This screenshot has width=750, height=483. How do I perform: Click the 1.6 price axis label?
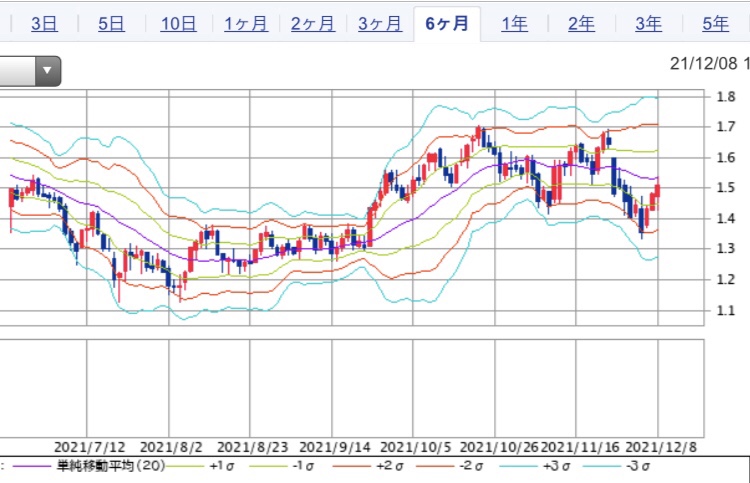pos(726,157)
